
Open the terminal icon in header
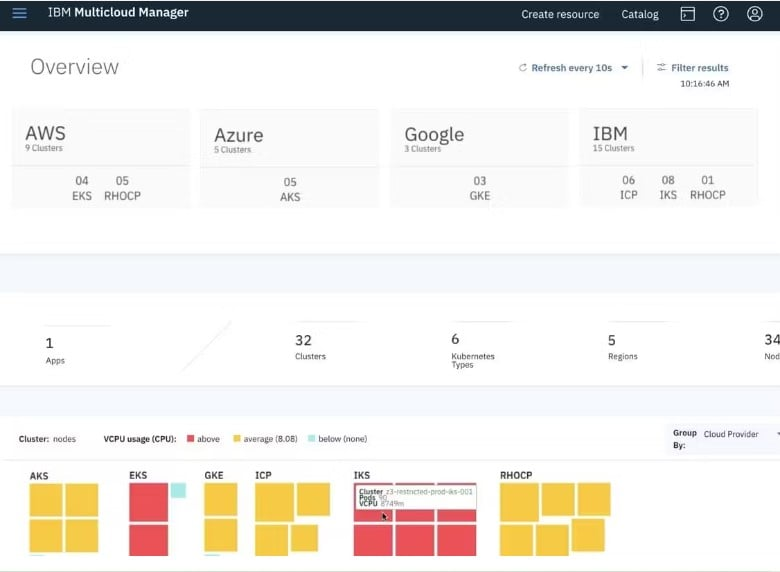click(x=687, y=14)
